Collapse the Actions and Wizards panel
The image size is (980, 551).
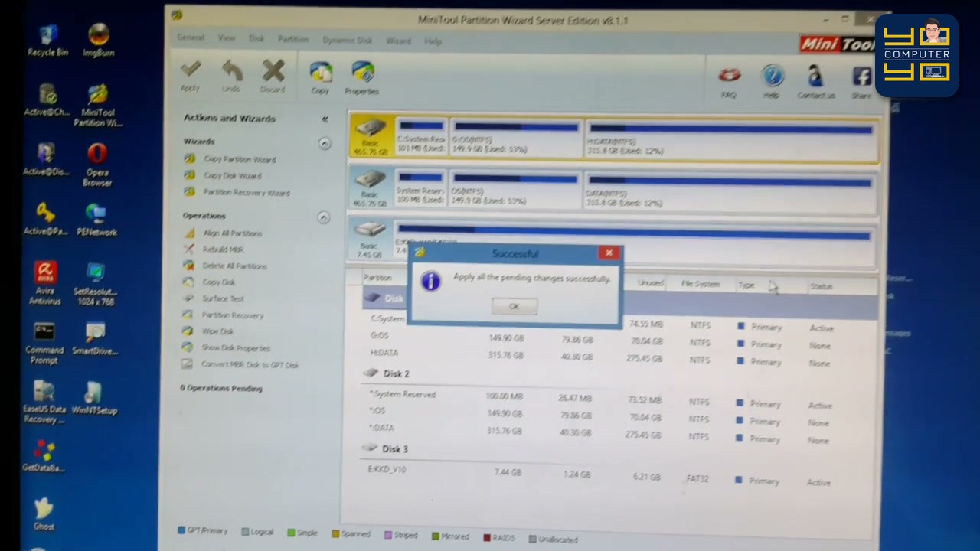point(325,119)
